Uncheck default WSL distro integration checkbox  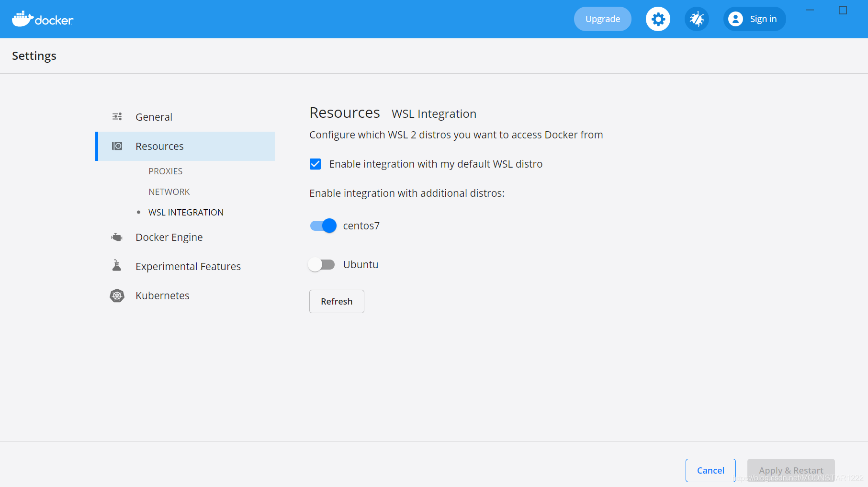pyautogui.click(x=315, y=164)
